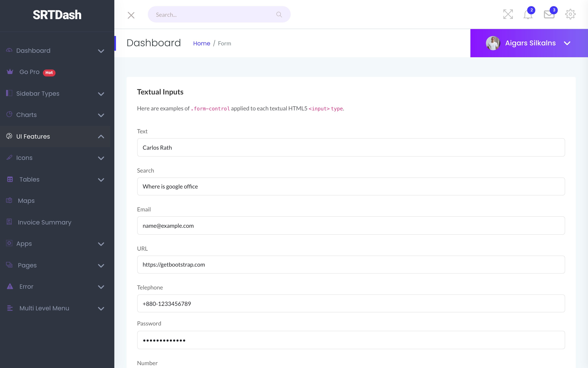Expand the Icons menu chevron
Viewport: 588px width, 368px height.
[x=101, y=158]
